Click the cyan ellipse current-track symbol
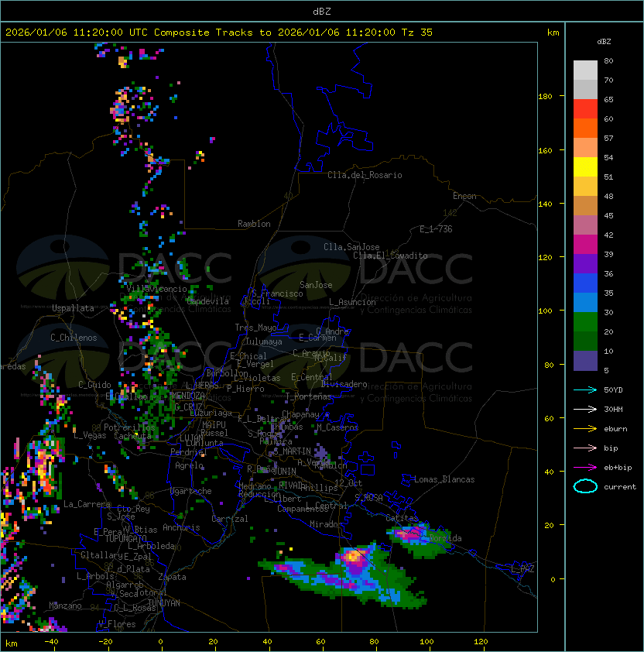The height and width of the screenshot is (652, 644). pos(585,486)
